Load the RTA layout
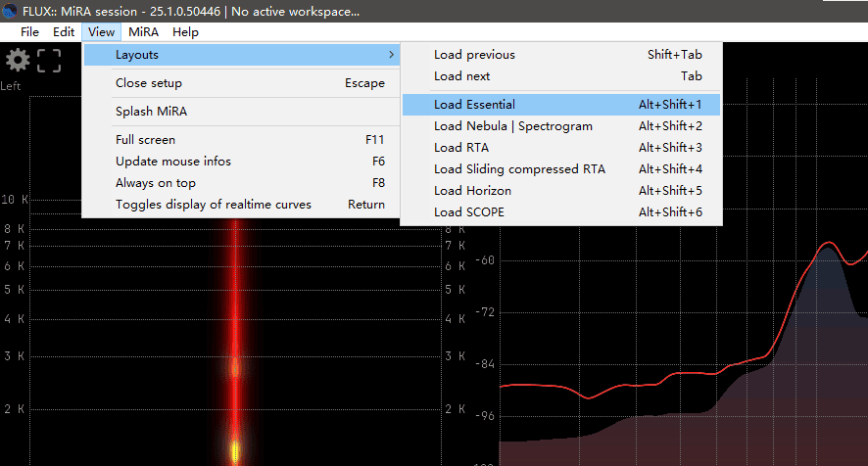 click(x=560, y=148)
